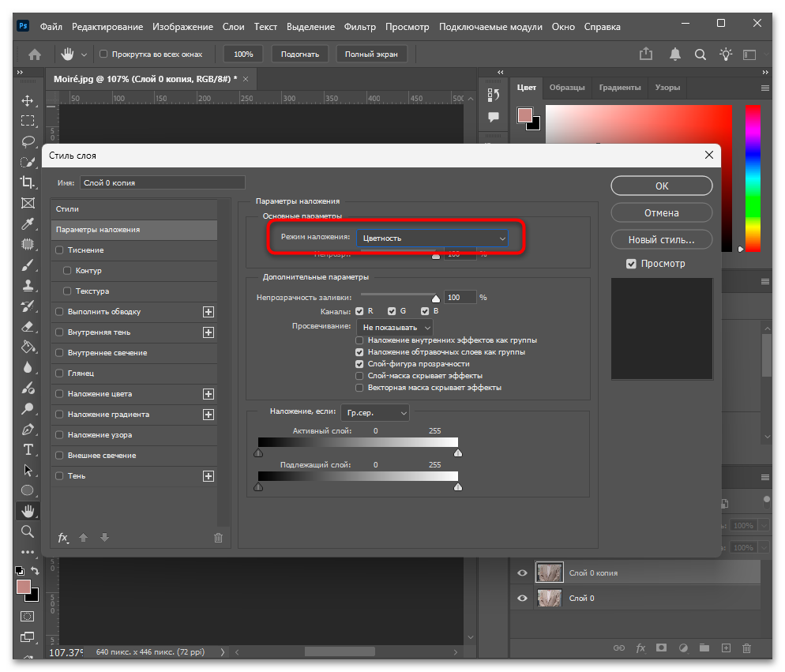Delete layer using trash icon in Layers panel
The width and height of the screenshot is (785, 672).
click(x=746, y=648)
